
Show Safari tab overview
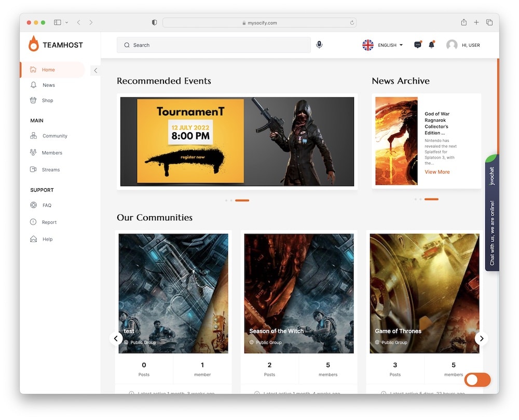pyautogui.click(x=489, y=22)
